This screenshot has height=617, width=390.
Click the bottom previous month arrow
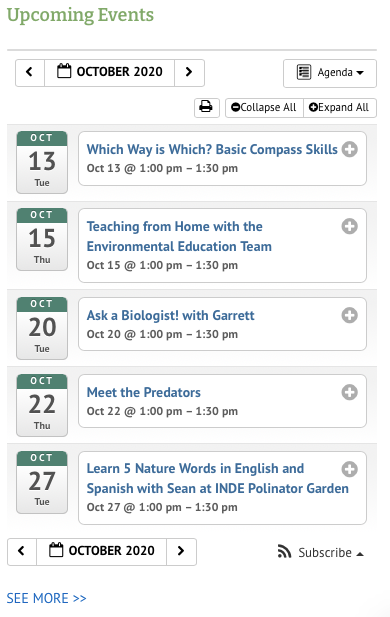22,551
